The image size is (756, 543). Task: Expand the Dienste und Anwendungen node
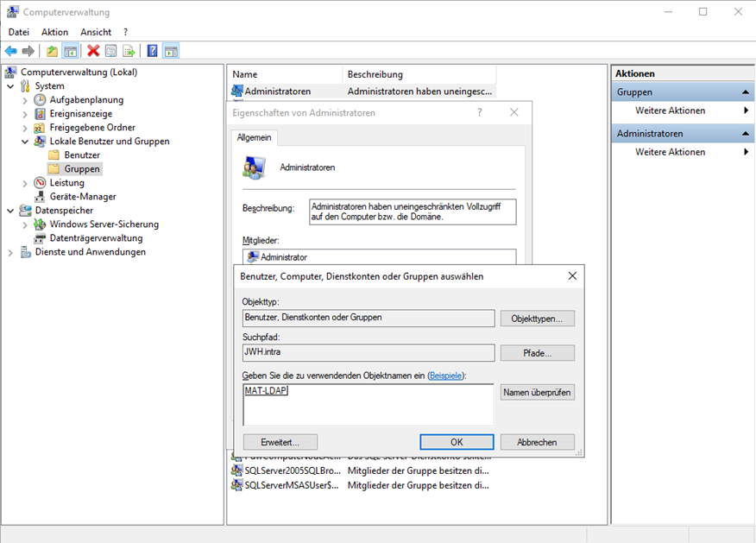10,252
